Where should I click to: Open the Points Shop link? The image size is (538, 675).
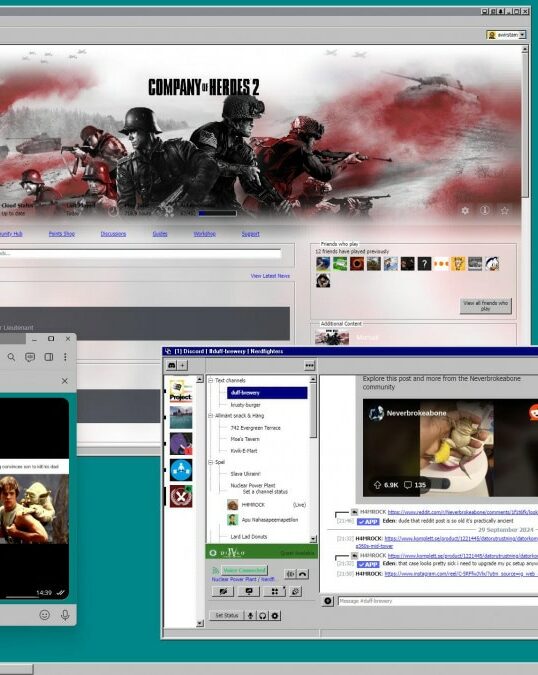point(62,234)
